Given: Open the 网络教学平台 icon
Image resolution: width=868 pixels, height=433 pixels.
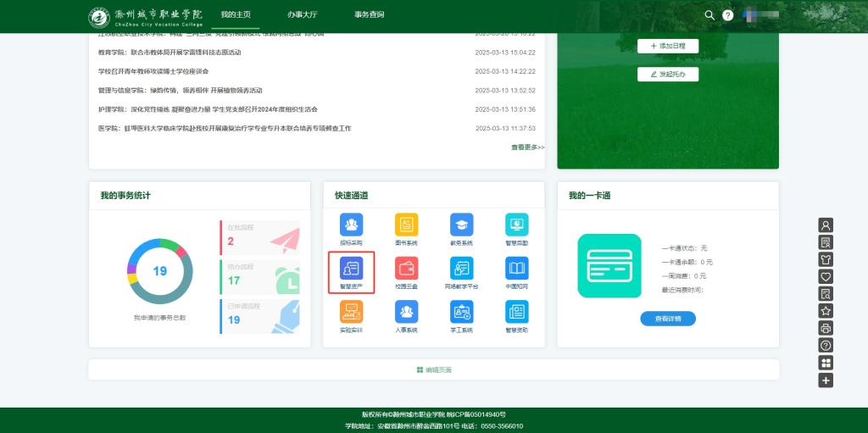Looking at the screenshot, I should click(461, 269).
